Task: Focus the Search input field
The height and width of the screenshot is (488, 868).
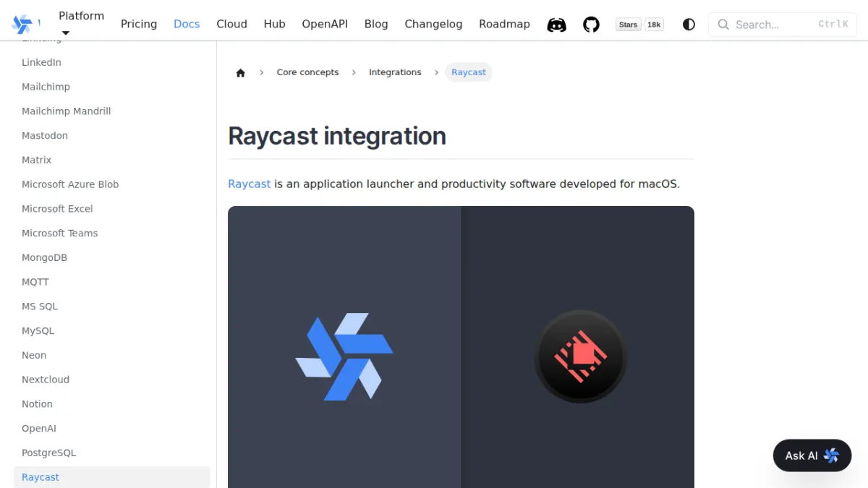Action: pyautogui.click(x=782, y=25)
